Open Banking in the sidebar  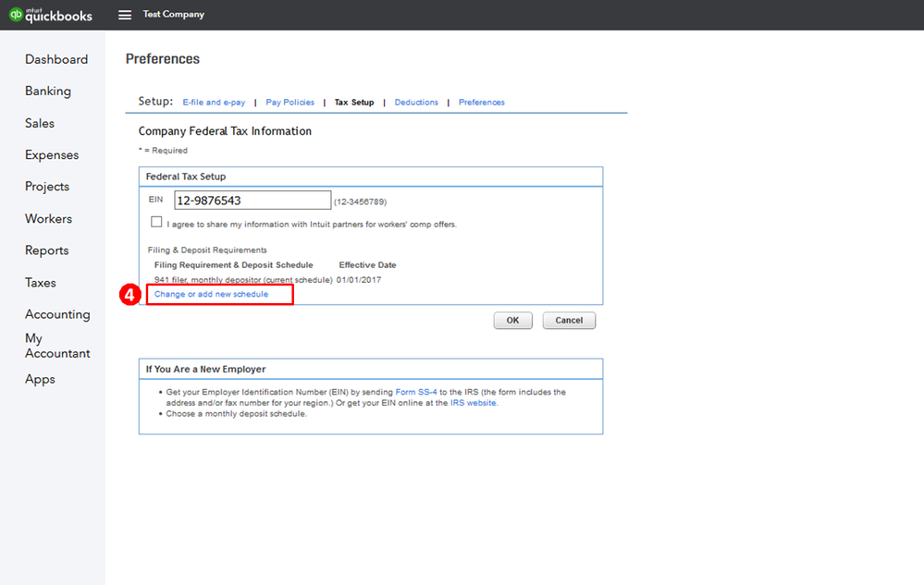48,91
